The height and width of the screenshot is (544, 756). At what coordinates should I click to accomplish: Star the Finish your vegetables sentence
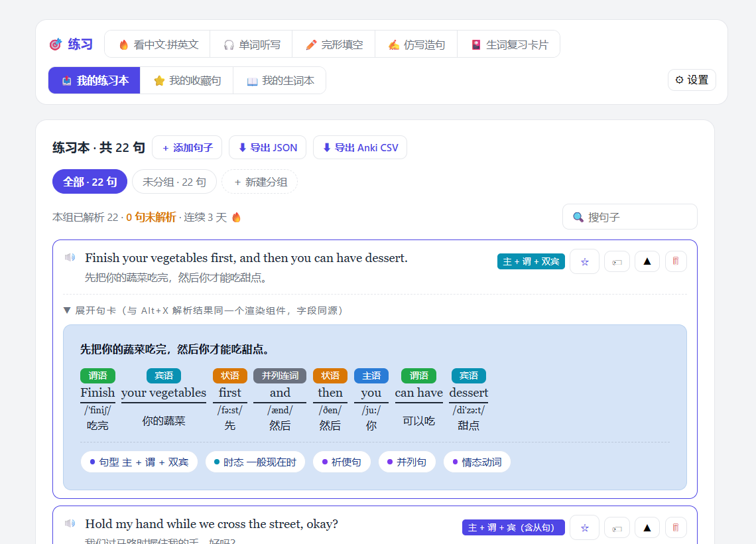584,261
